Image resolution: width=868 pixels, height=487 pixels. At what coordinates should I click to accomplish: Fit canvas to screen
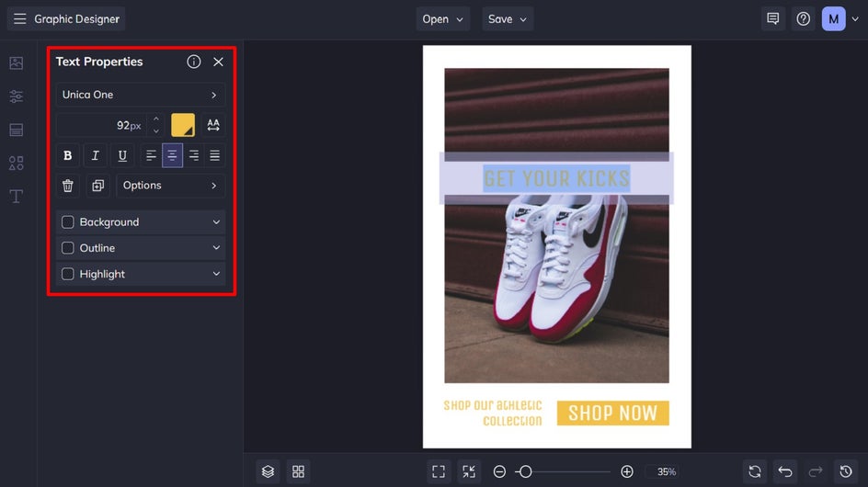pos(439,471)
